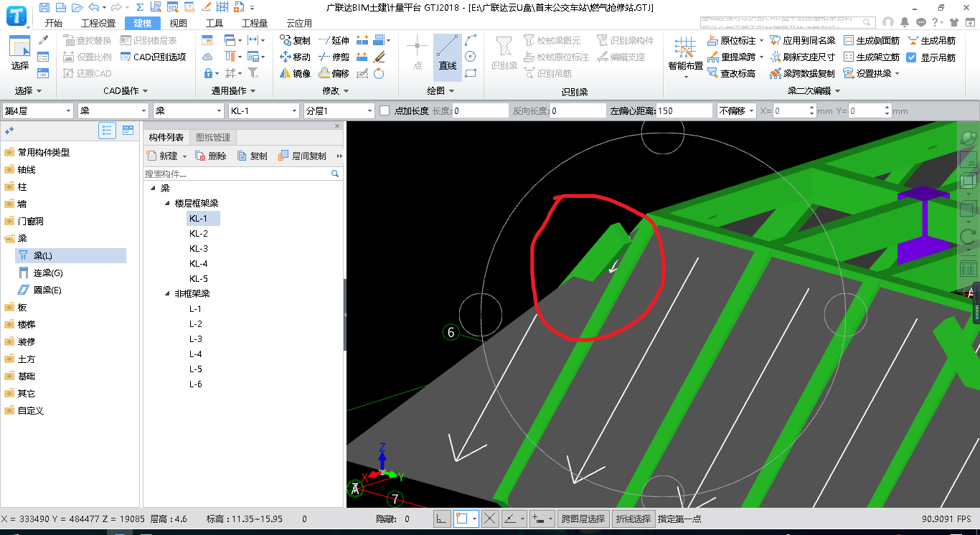
Task: Click the 重提梁跨 button
Action: pos(732,57)
